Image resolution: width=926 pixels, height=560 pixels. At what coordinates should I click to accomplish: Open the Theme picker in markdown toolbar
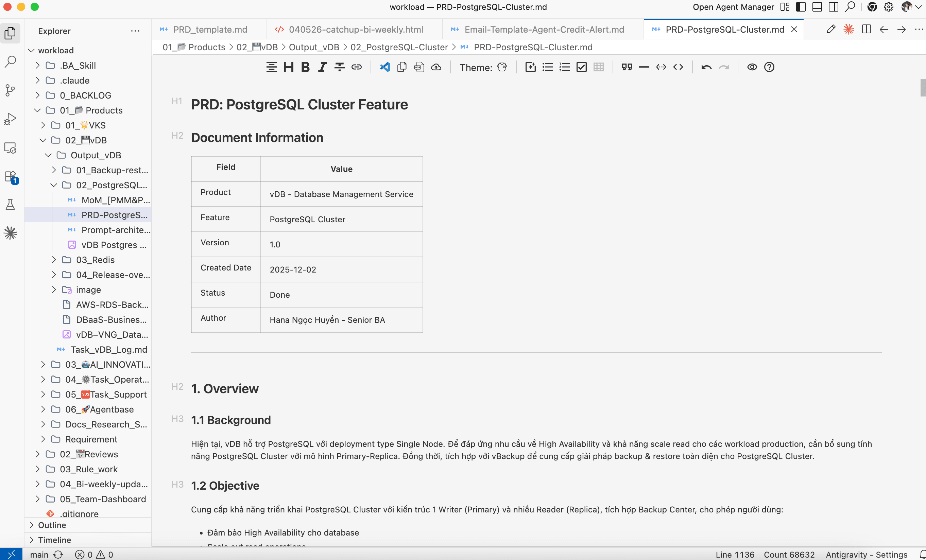coord(502,67)
